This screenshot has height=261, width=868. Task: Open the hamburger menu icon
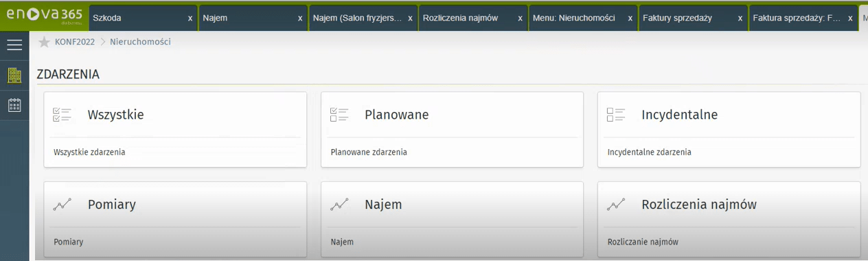point(14,45)
